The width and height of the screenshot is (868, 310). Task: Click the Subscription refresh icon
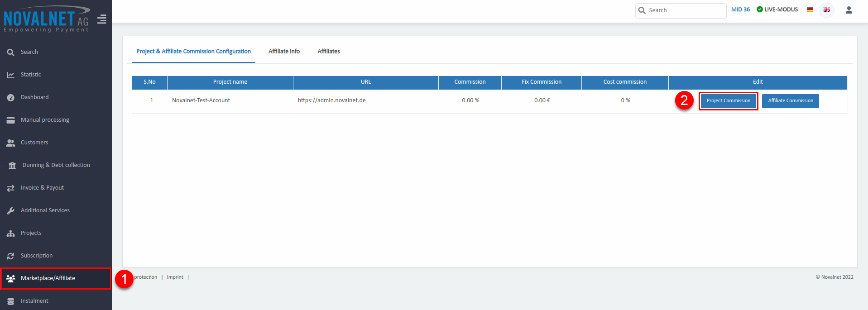click(x=11, y=256)
